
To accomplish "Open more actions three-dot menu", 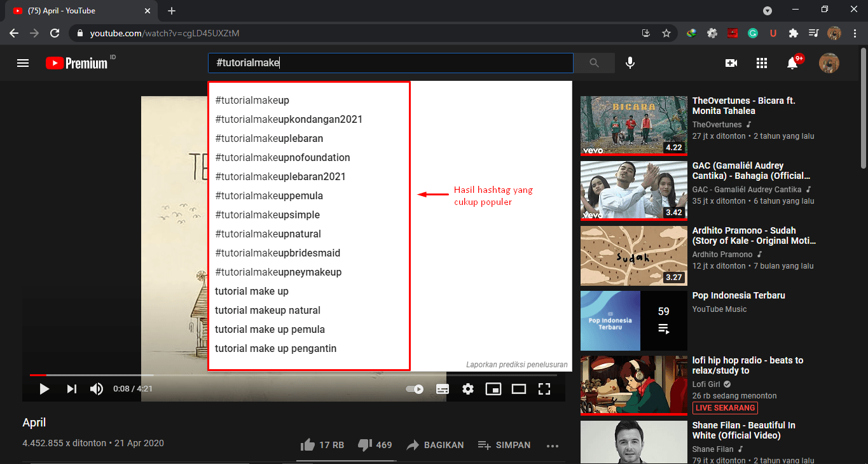I will 552,446.
